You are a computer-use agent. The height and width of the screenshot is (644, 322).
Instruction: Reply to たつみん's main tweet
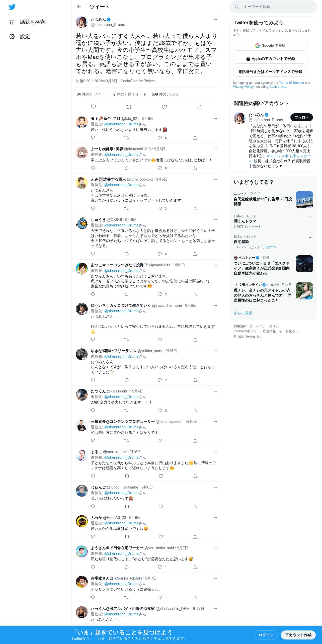(x=93, y=107)
